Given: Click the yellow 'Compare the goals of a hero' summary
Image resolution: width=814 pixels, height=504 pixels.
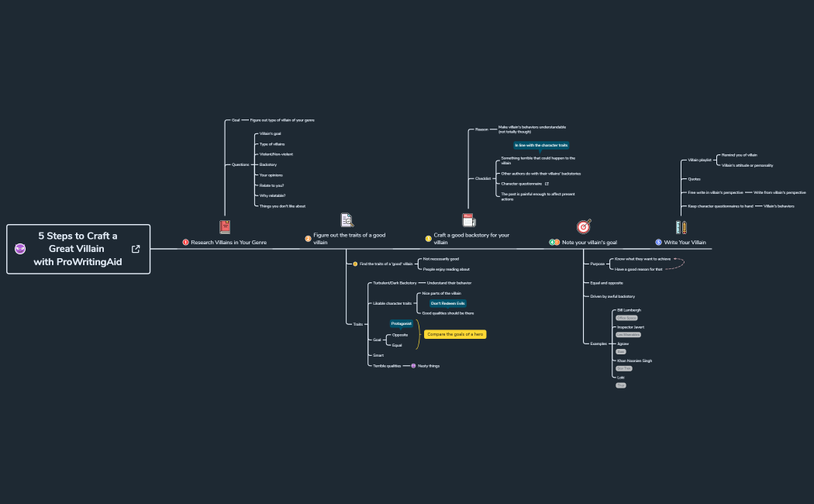Looking at the screenshot, I should click(455, 334).
